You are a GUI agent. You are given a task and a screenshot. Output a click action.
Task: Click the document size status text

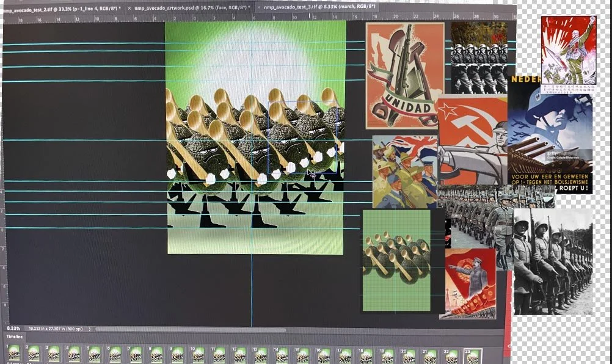tap(56, 329)
